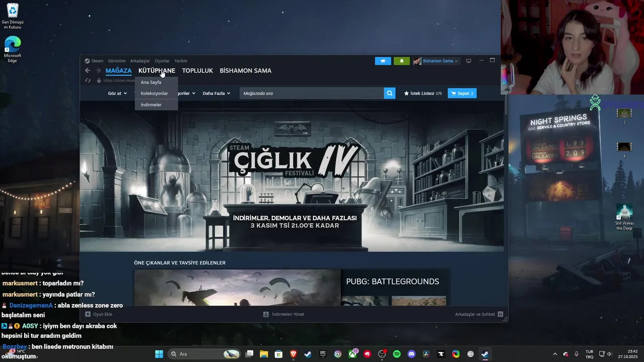This screenshot has height=362, width=644.
Task: Click the Çığlık Festivali IV banner
Action: click(x=292, y=176)
